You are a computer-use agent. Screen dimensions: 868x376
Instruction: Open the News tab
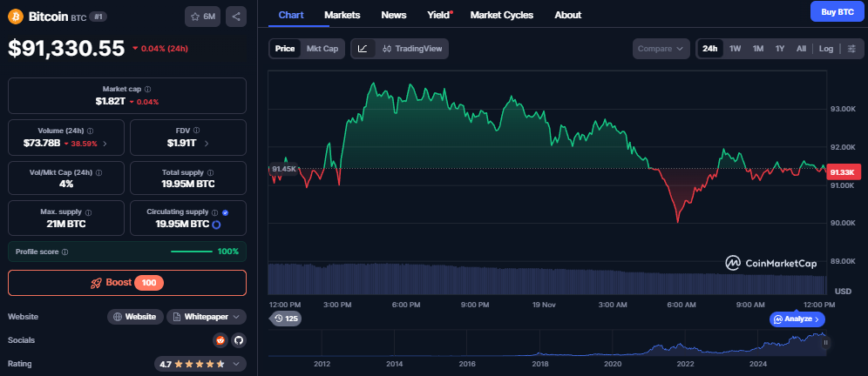(x=394, y=15)
